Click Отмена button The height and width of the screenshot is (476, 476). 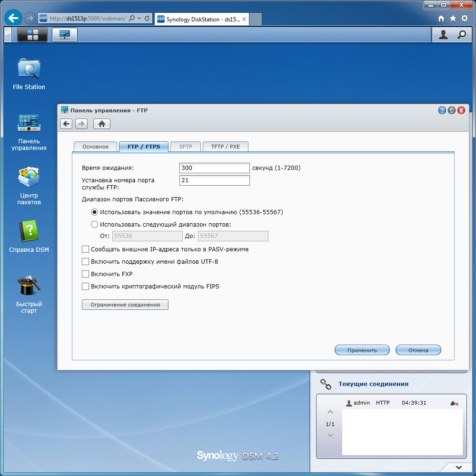[x=418, y=350]
